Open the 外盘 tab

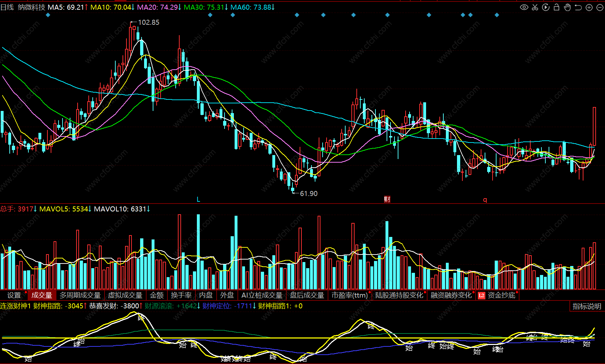tap(227, 295)
